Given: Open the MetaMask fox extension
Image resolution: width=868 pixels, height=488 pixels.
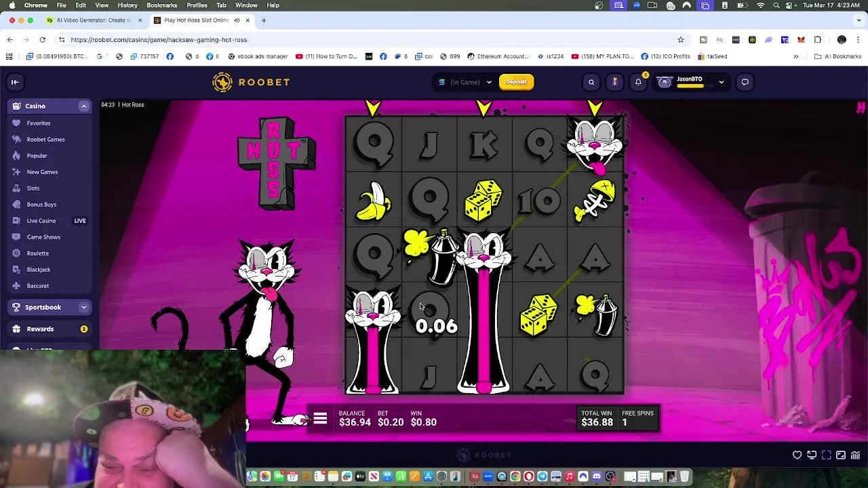Looking at the screenshot, I should point(801,39).
